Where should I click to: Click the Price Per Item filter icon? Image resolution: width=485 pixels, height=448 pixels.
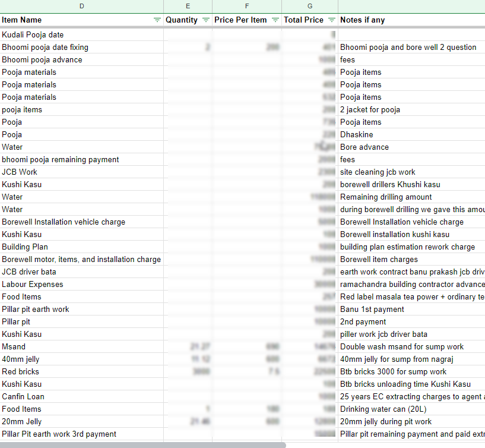coord(275,20)
